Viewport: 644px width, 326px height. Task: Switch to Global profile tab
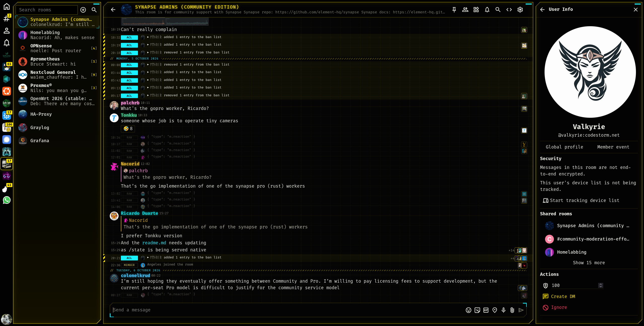[x=564, y=147]
